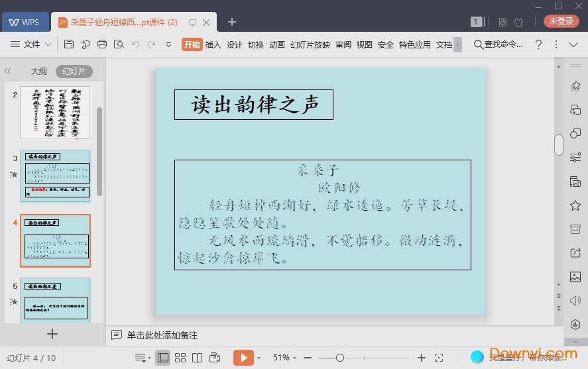The height and width of the screenshot is (369, 588).
Task: Start slideshow with orange play button
Action: 243,358
